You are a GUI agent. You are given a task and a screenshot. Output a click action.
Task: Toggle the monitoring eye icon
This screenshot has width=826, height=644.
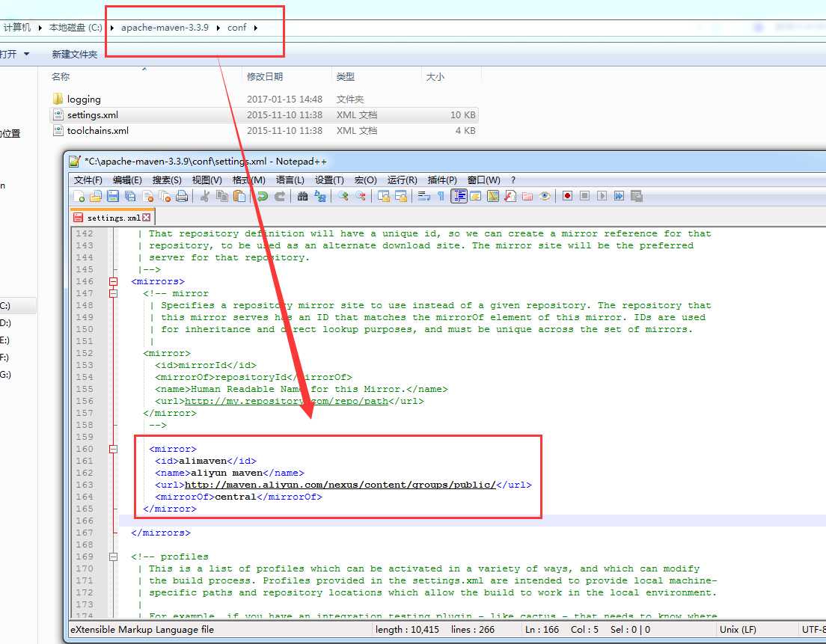(x=545, y=197)
